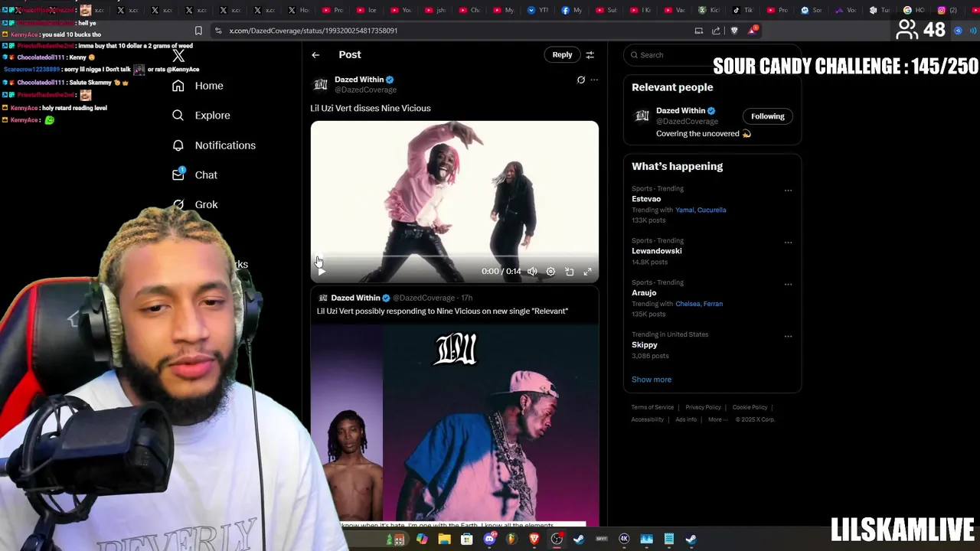Image resolution: width=980 pixels, height=551 pixels.
Task: Open the Lewandowski trend options menu
Action: tap(788, 243)
